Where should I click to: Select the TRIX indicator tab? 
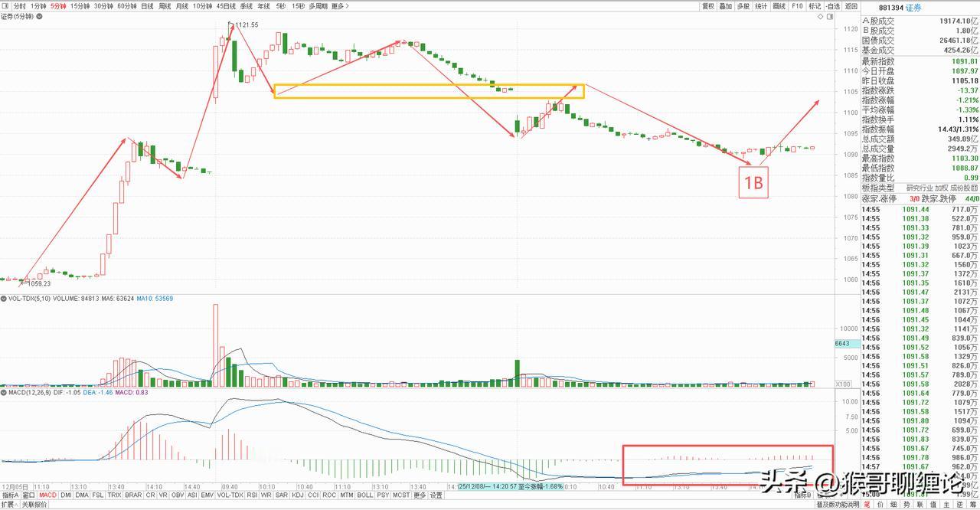(114, 495)
